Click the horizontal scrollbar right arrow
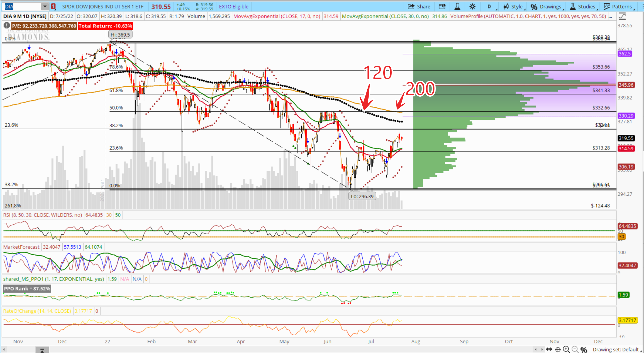Screen dimensions: 644x353 pyautogui.click(x=542, y=349)
